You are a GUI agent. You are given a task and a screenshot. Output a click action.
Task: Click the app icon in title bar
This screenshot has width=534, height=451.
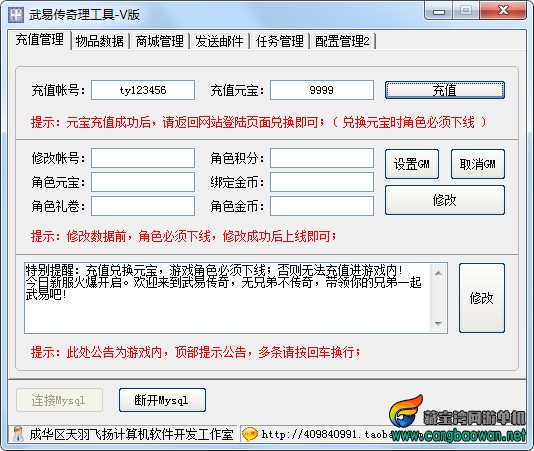(16, 15)
